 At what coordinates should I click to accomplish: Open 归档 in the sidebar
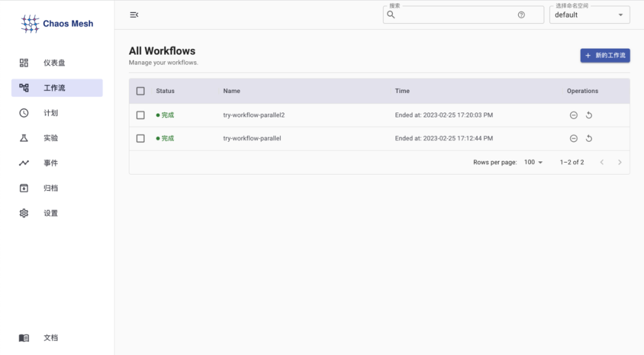57,188
